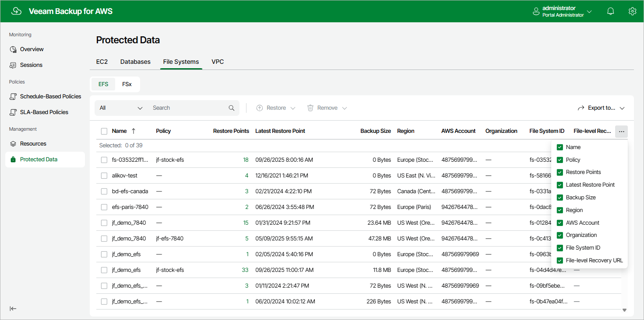
Task: Click the Remove trash icon
Action: click(x=310, y=108)
